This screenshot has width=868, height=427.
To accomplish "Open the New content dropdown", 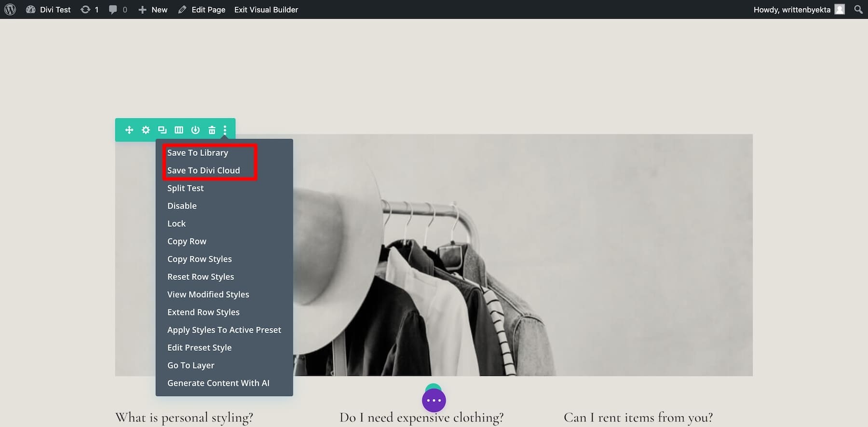I will pyautogui.click(x=153, y=10).
